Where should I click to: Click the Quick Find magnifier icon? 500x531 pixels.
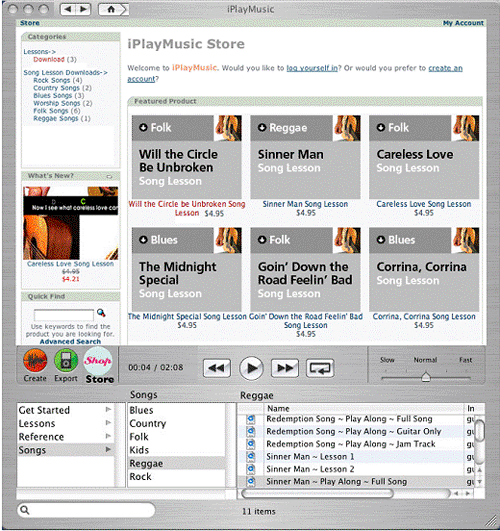(101, 313)
